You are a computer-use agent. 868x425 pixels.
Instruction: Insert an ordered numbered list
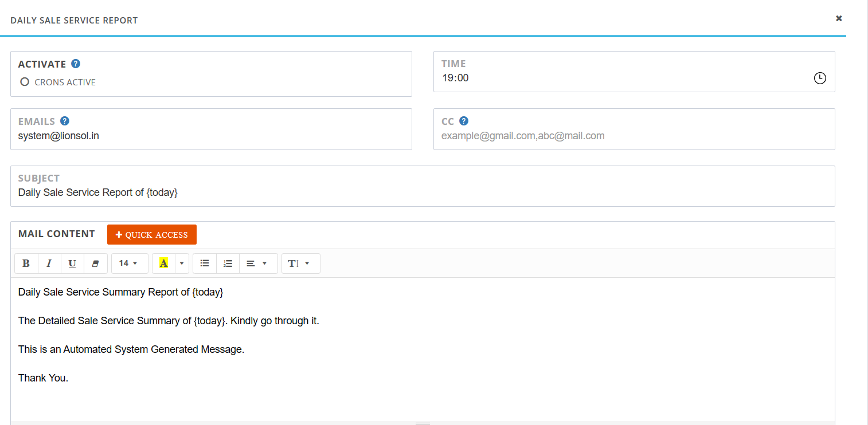point(228,263)
